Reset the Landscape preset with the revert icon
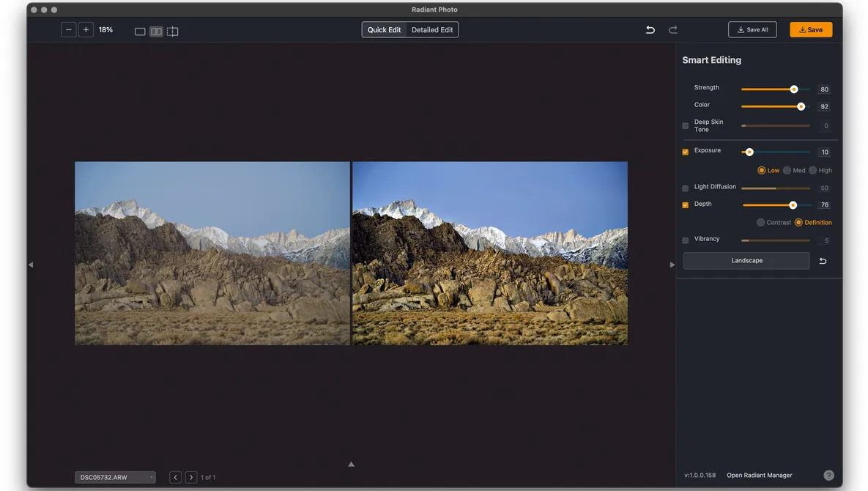Screen dimensions: 868x491 [823, 260]
